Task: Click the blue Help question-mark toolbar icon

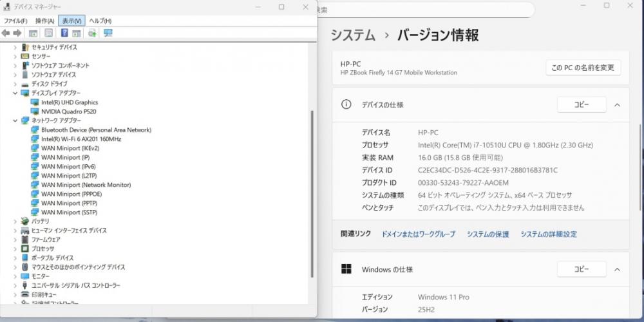Action: [64, 33]
